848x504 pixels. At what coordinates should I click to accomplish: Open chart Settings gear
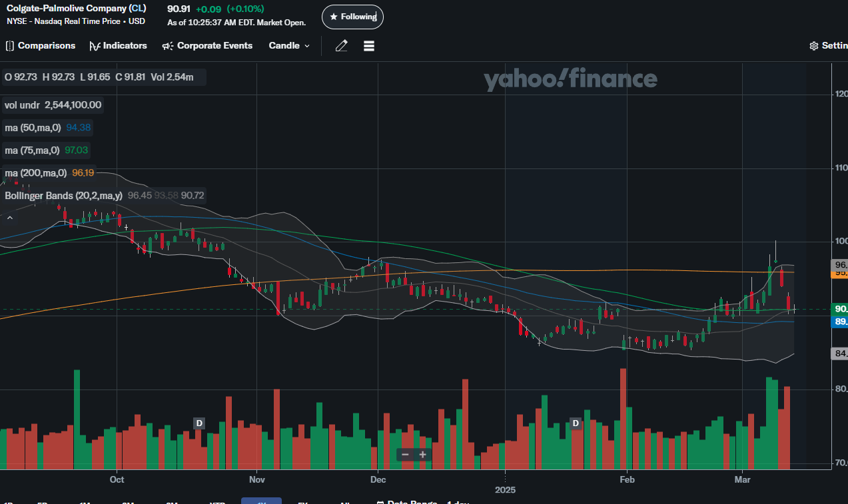[x=827, y=46]
